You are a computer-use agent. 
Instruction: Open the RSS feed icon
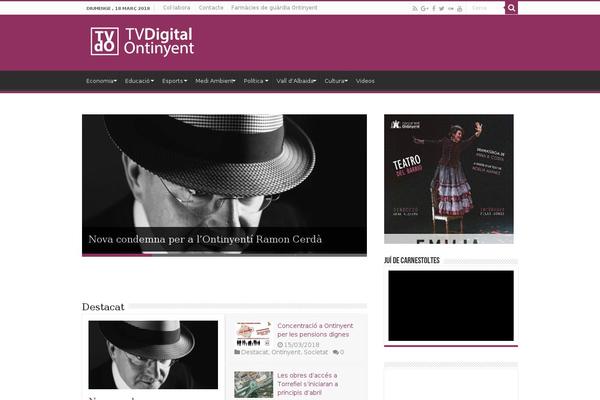[415, 8]
